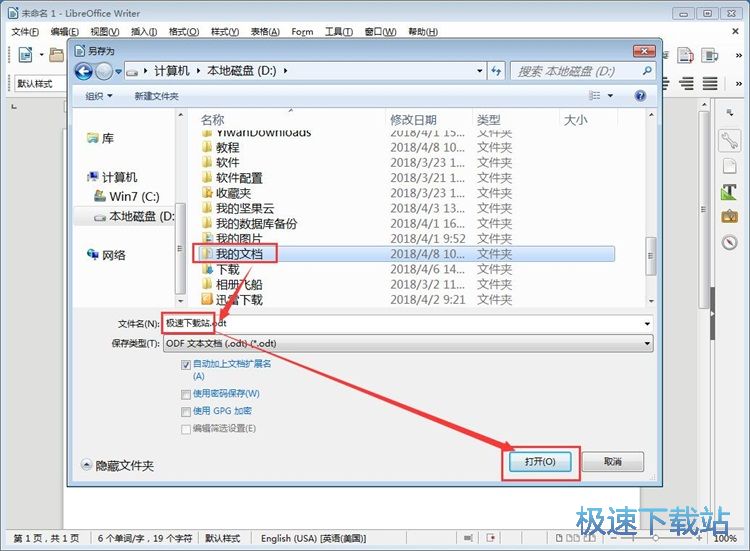
Task: Click the greyed Forward arrow in Save As dialog
Action: (103, 72)
